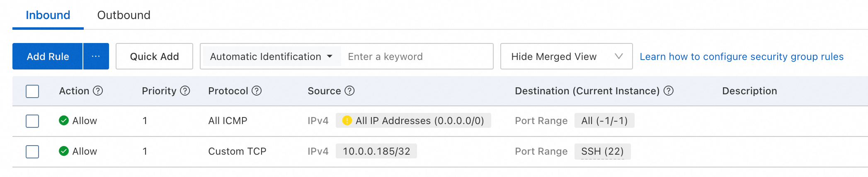Click the Quick Add button
This screenshot has height=177, width=868.
click(x=154, y=57)
